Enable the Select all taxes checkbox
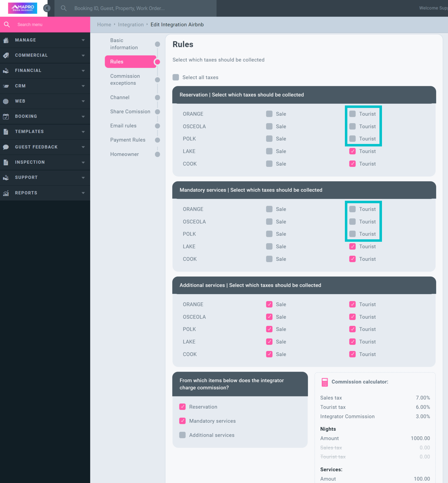The image size is (448, 483). pyautogui.click(x=175, y=77)
